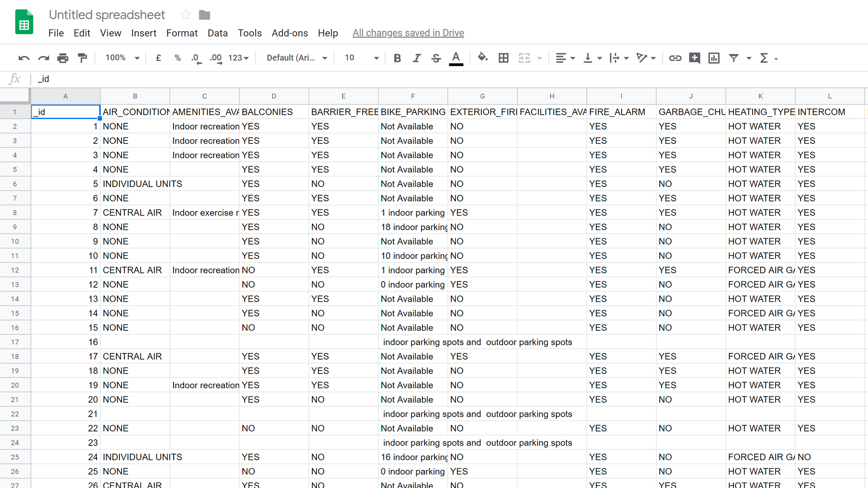Click the move to folder icon

pos(204,15)
